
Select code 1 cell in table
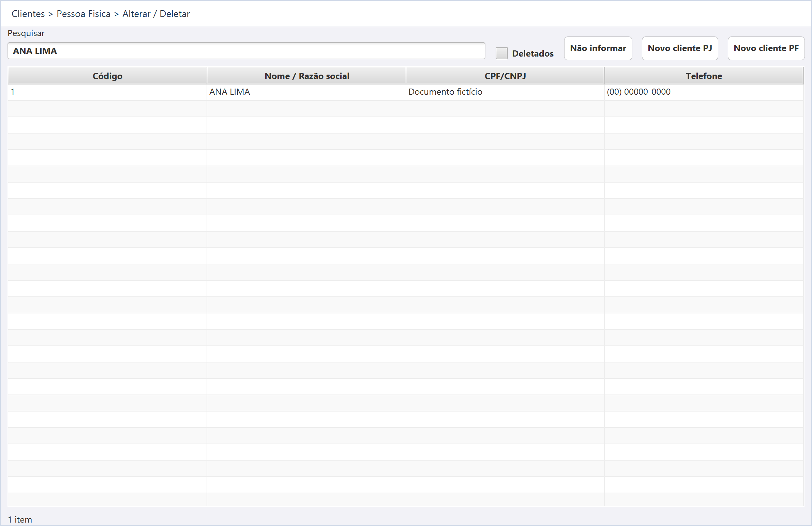tap(107, 92)
